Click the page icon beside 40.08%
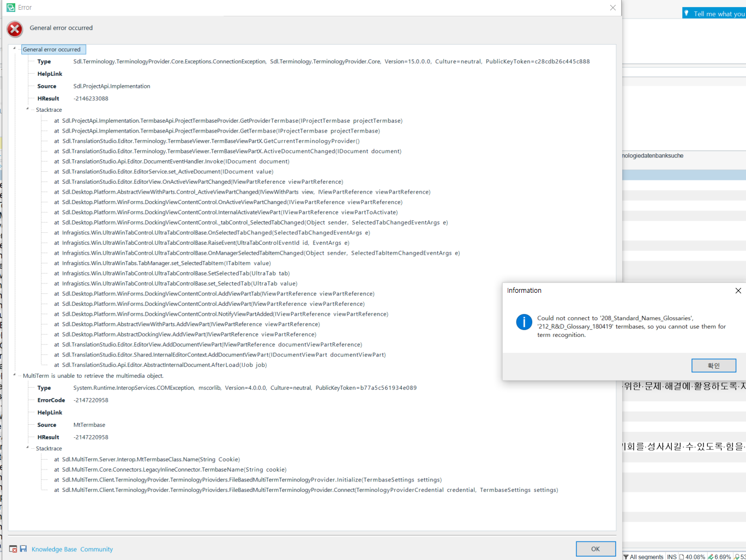Viewport: 746px width, 560px height. pyautogui.click(x=682, y=557)
